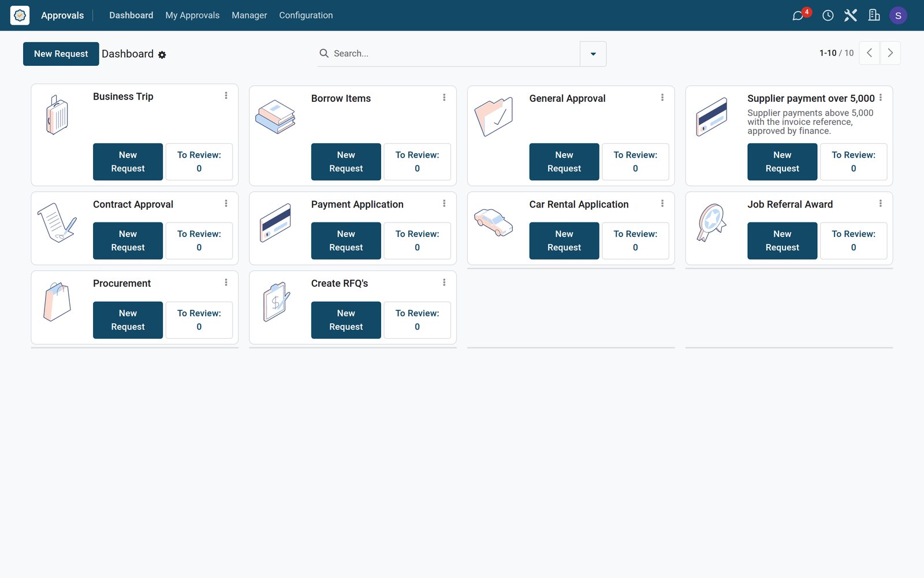View Job Referral Award To Review
This screenshot has height=578, width=924.
point(854,241)
